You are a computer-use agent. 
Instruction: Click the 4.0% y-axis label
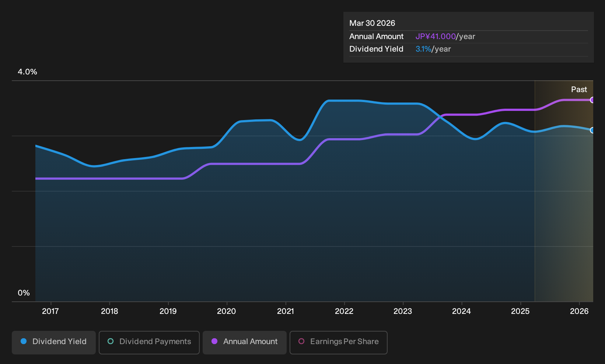click(28, 72)
